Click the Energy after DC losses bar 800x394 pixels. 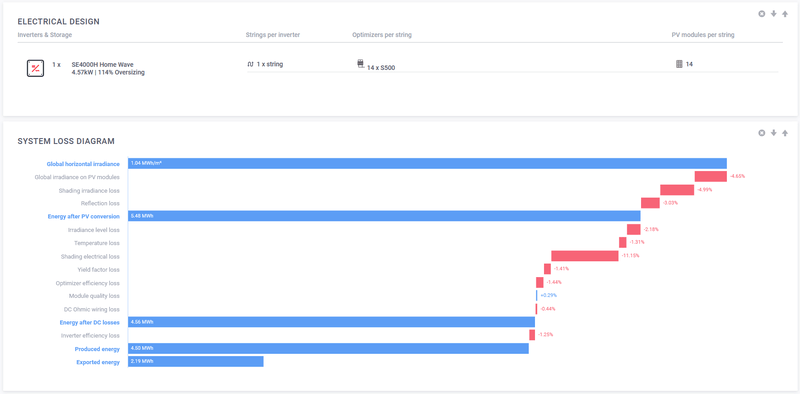[x=332, y=322]
